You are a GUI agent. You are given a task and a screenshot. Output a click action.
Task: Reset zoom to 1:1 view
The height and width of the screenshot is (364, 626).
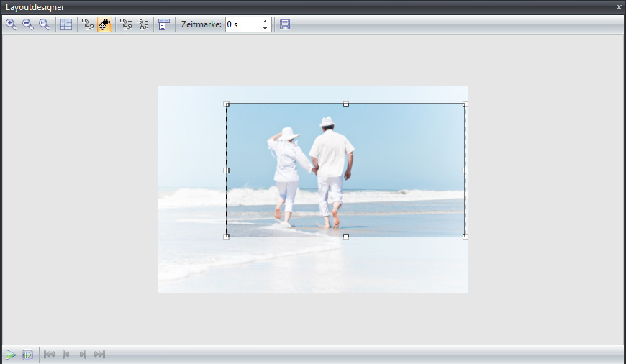[45, 24]
